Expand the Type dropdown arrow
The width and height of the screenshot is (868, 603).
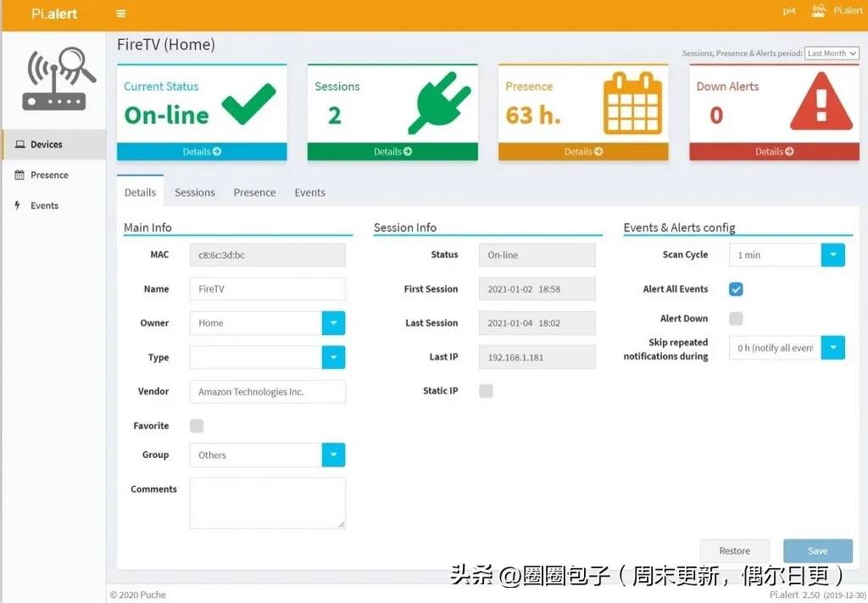(333, 358)
